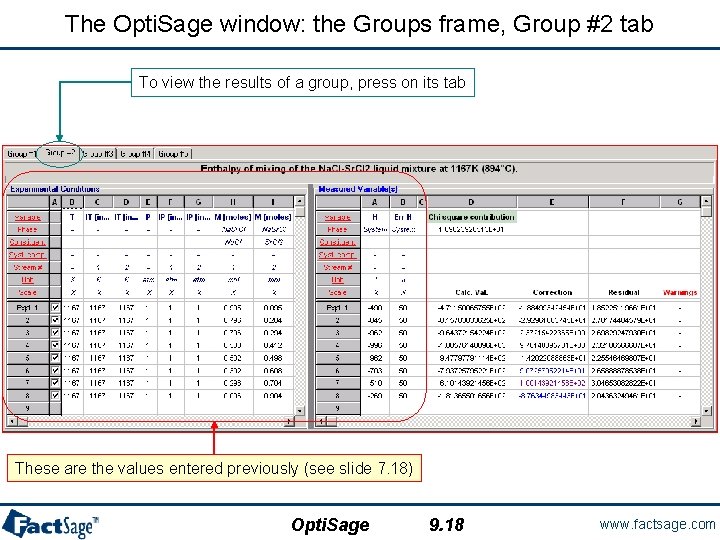Toggle the checkbox for experimental point 2

tap(55, 320)
